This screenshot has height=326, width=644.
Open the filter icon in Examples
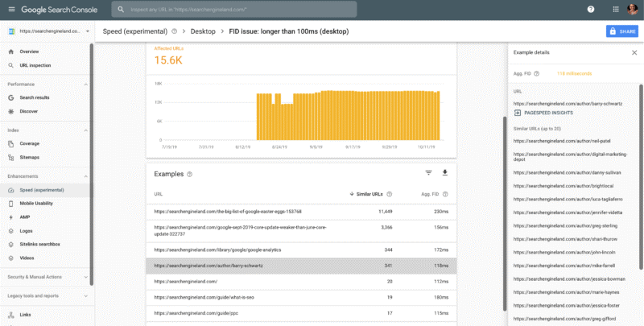(x=429, y=173)
